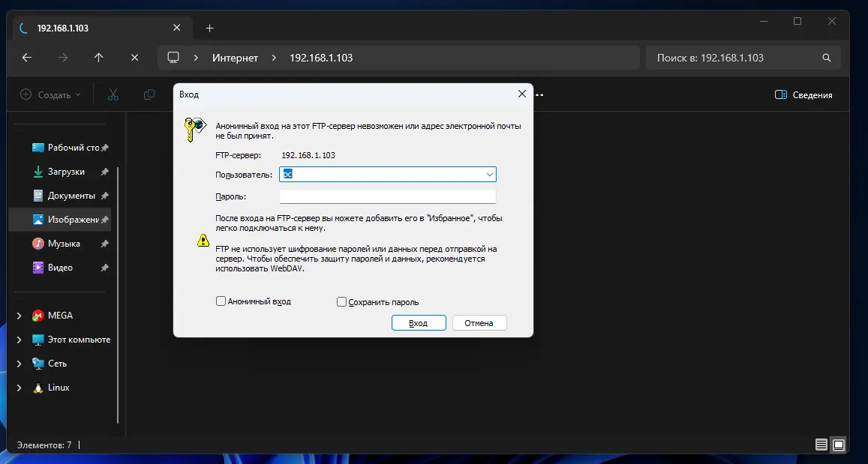Switch to details view in status bar
Image resolution: width=868 pixels, height=464 pixels.
821,444
